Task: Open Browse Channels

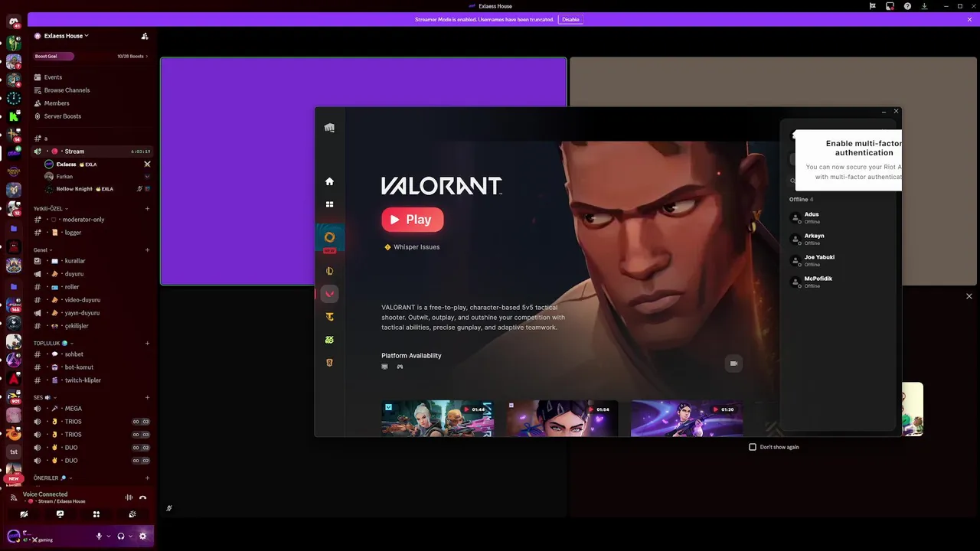Action: pos(92,90)
